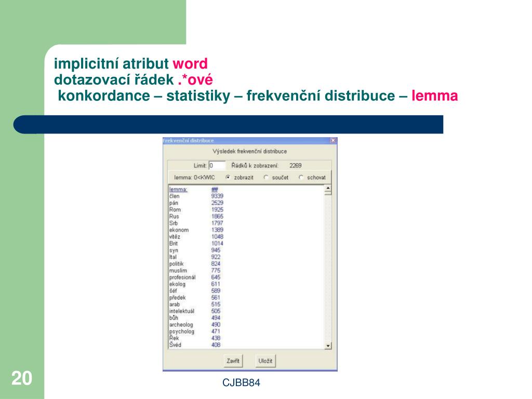Click the 'lemma: 0<KWIC' label

(194, 178)
